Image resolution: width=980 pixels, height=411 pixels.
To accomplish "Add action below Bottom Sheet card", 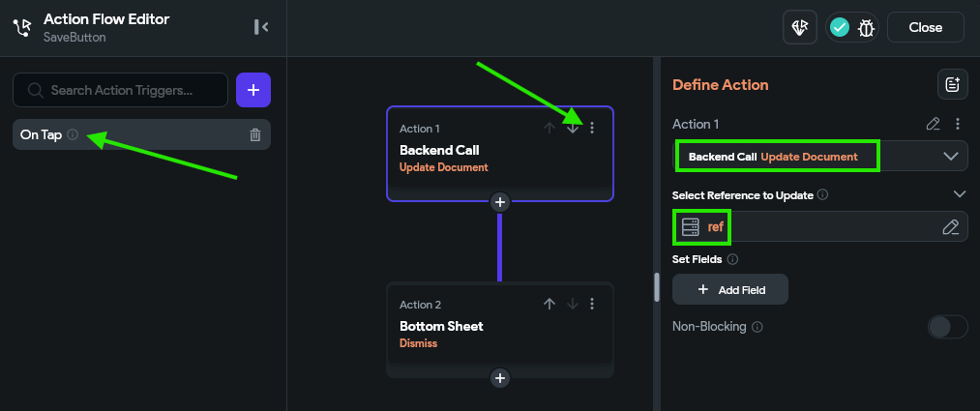I will pyautogui.click(x=499, y=378).
